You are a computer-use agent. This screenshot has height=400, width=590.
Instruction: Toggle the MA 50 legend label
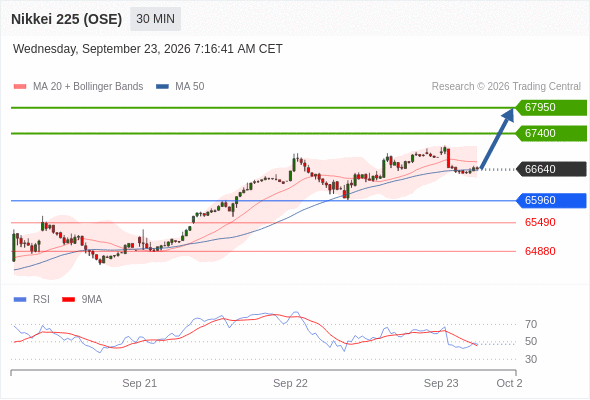(x=190, y=87)
